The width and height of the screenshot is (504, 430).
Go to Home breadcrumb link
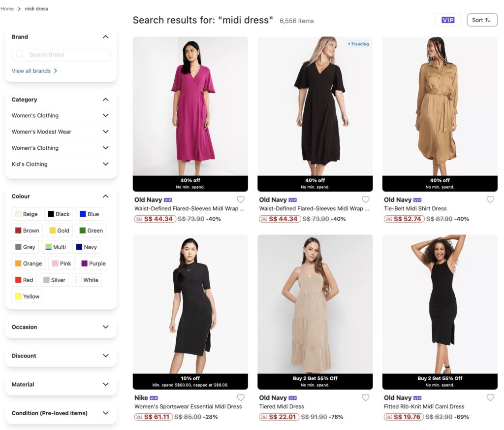click(7, 9)
